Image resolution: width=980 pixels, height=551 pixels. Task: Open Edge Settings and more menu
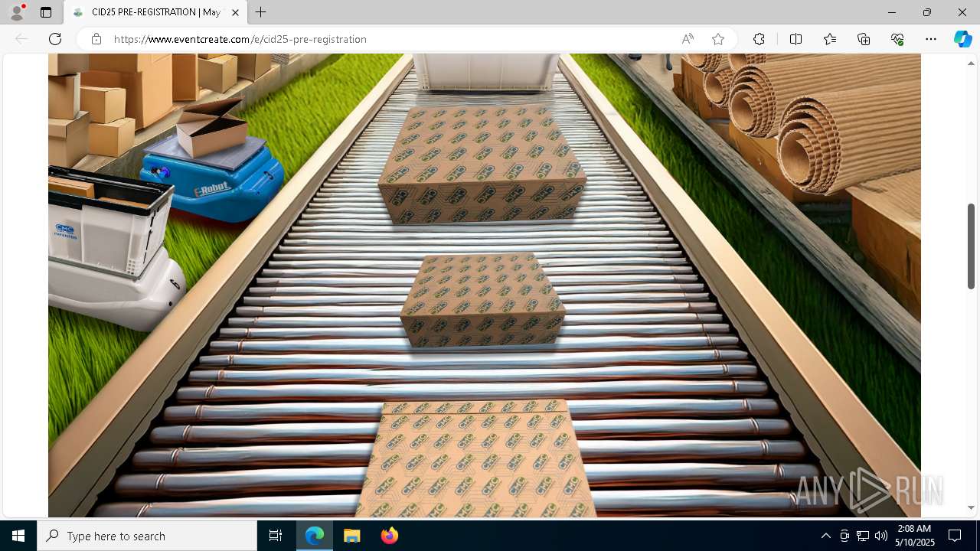click(x=931, y=39)
